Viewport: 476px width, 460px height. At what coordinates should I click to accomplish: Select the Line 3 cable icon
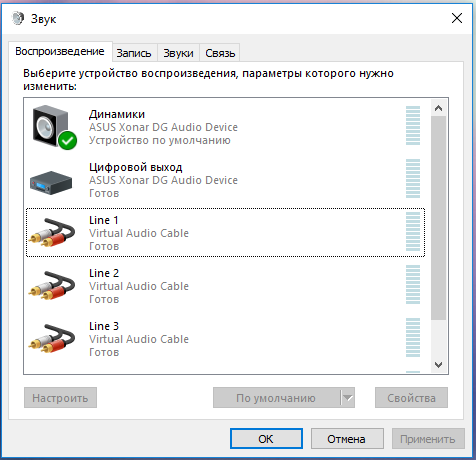[x=52, y=338]
